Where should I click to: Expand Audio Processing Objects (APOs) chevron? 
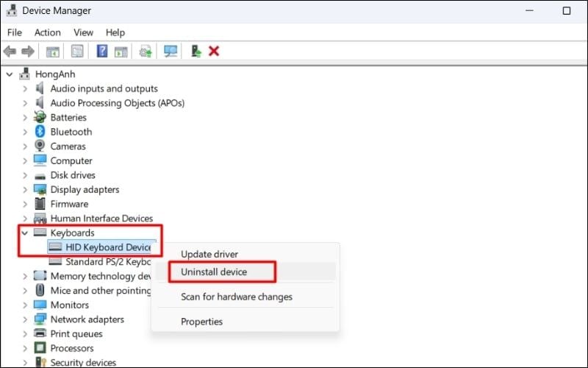[25, 103]
